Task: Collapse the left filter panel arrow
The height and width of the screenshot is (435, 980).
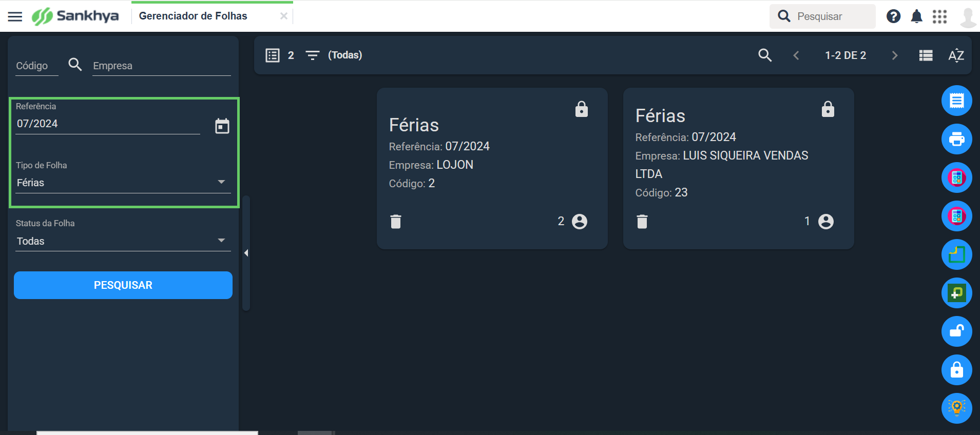Action: click(246, 253)
